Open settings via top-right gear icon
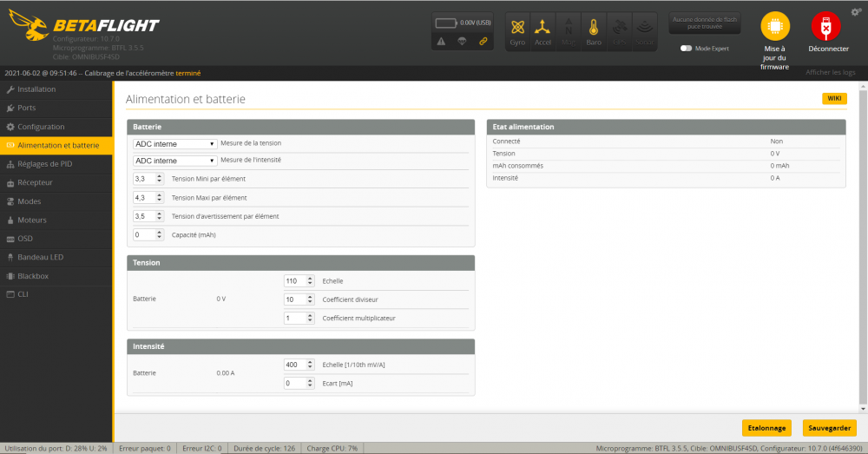Screen dimensions: 868x454 [856, 10]
